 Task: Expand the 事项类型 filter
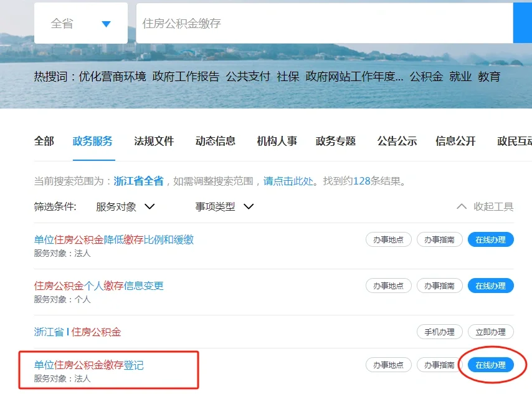point(224,206)
